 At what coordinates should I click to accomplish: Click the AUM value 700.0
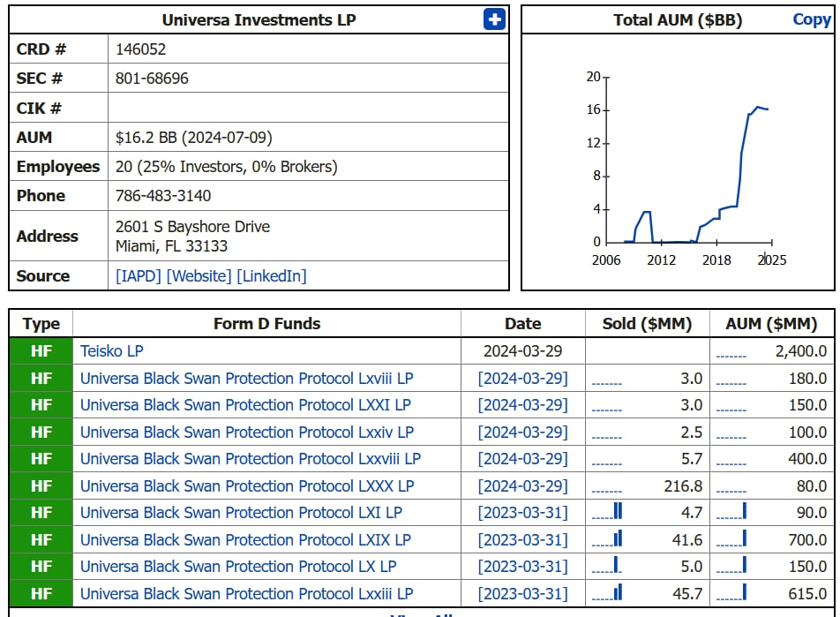click(807, 540)
